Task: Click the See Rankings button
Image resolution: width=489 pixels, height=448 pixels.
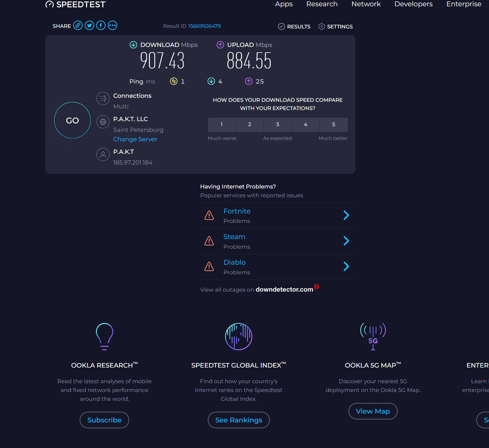Action: click(239, 420)
